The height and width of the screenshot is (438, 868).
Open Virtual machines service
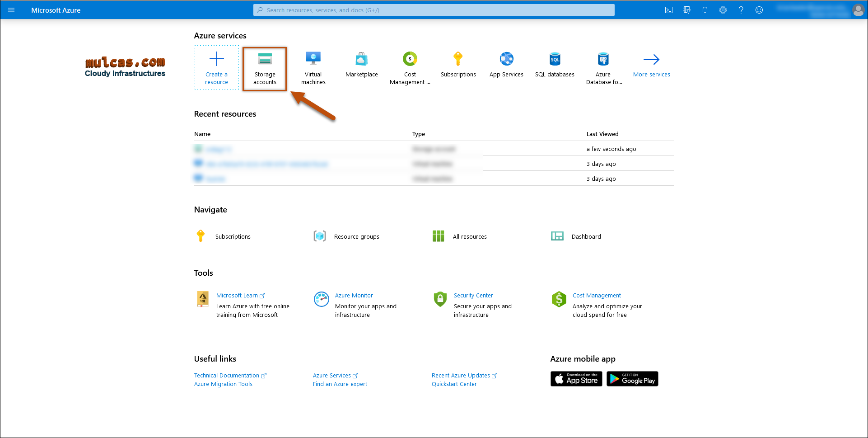[313, 69]
